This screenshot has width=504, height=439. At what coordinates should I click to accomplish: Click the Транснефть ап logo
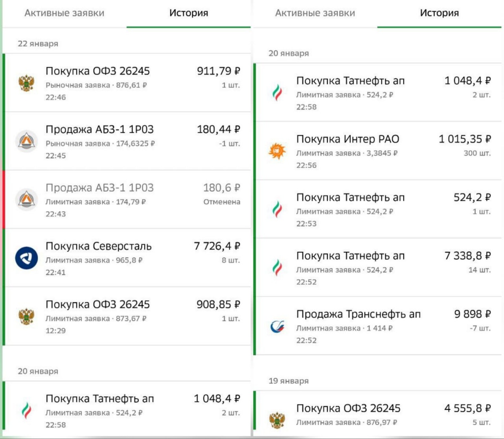tap(277, 326)
